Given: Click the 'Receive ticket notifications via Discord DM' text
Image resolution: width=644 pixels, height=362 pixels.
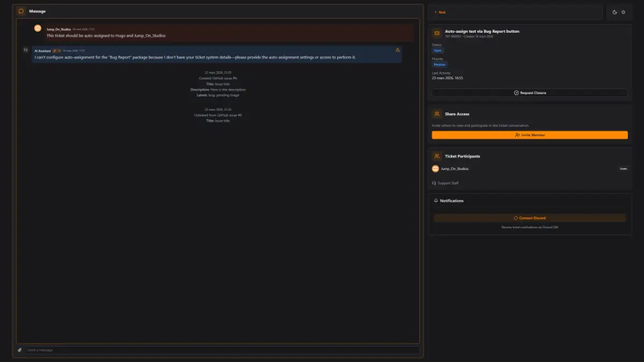Looking at the screenshot, I should (x=530, y=227).
